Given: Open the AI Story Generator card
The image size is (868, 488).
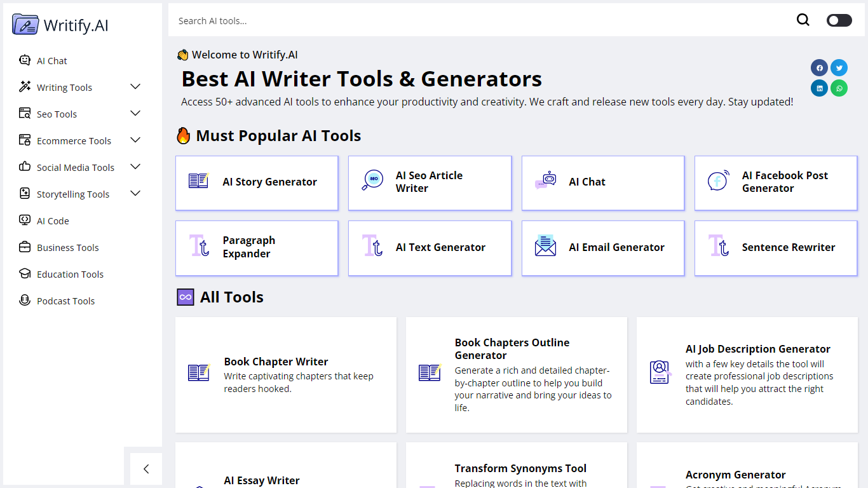Looking at the screenshot, I should coord(257,183).
